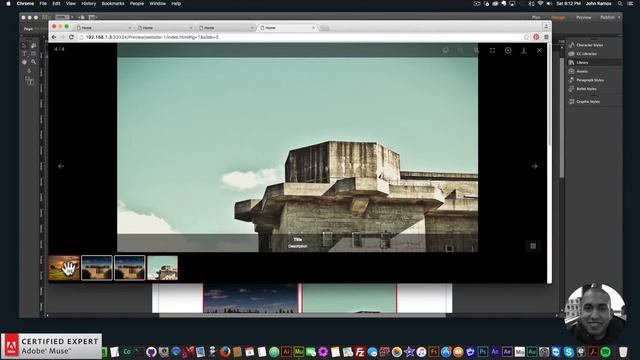Click Chrome's back button
Image resolution: width=640 pixels, height=360 pixels.
[x=54, y=37]
